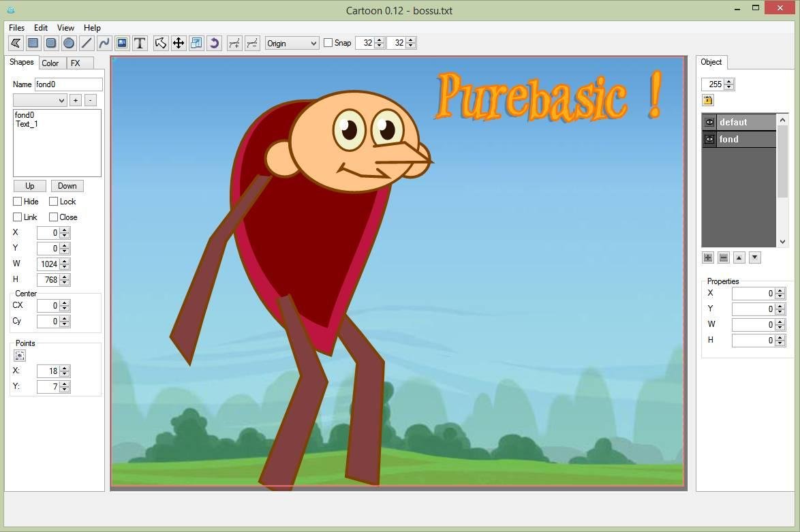The image size is (800, 532).
Task: Click the points edit icon in Points section
Action: point(19,355)
